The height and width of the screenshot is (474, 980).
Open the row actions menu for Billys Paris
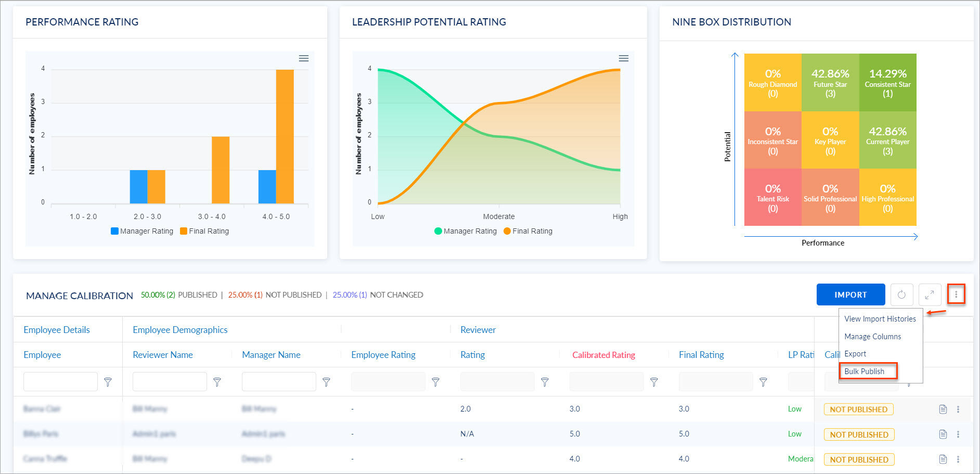[959, 434]
